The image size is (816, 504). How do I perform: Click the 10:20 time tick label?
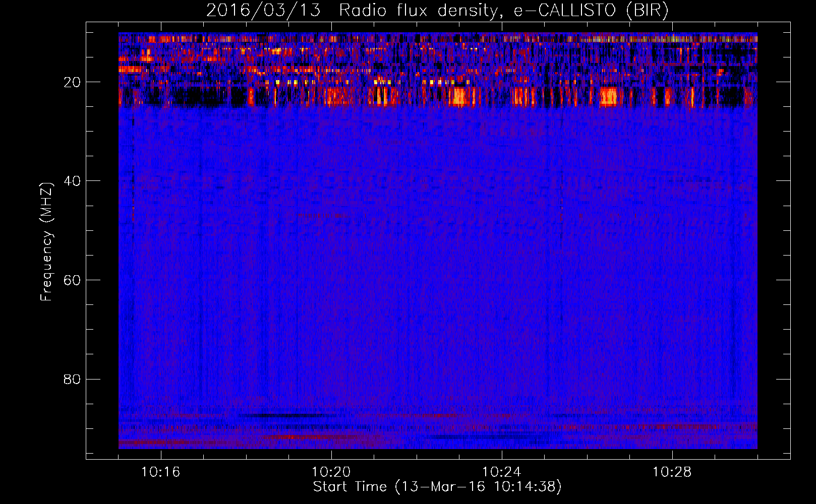click(331, 472)
